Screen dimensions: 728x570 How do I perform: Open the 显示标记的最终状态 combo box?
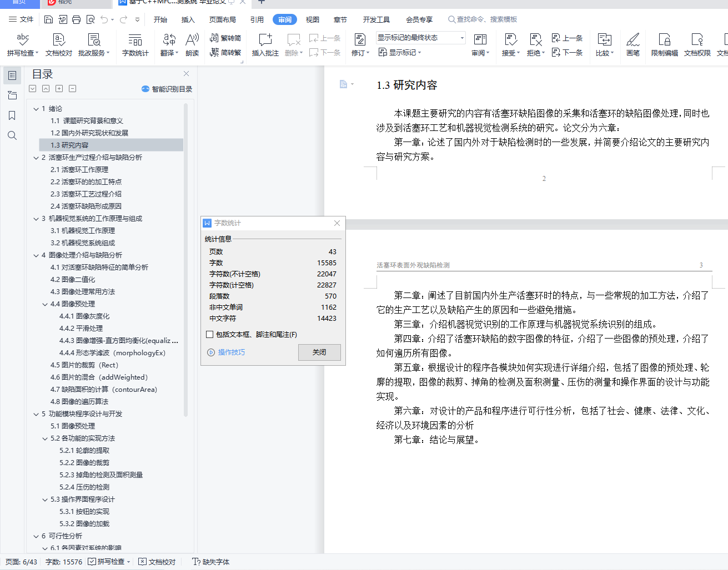pyautogui.click(x=420, y=38)
